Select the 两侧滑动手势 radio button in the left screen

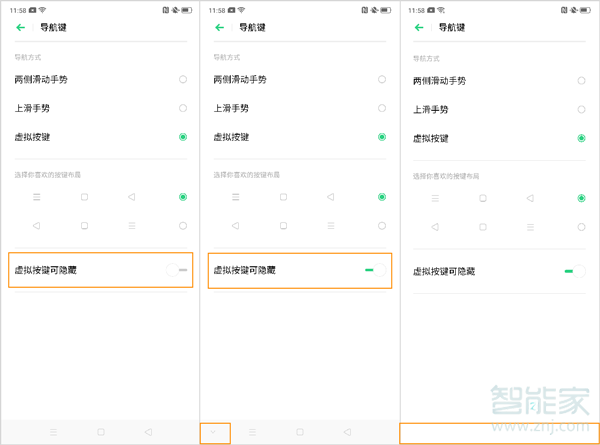(x=183, y=79)
